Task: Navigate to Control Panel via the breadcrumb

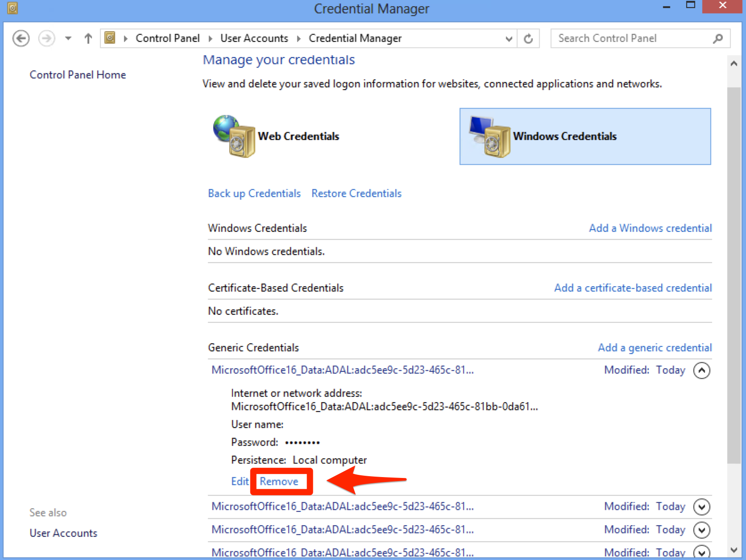Action: 168,38
